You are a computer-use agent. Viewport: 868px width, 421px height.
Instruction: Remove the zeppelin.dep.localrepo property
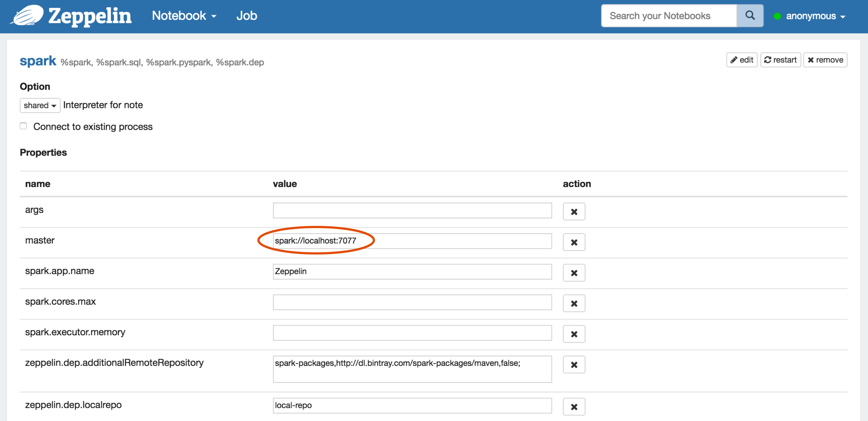574,407
